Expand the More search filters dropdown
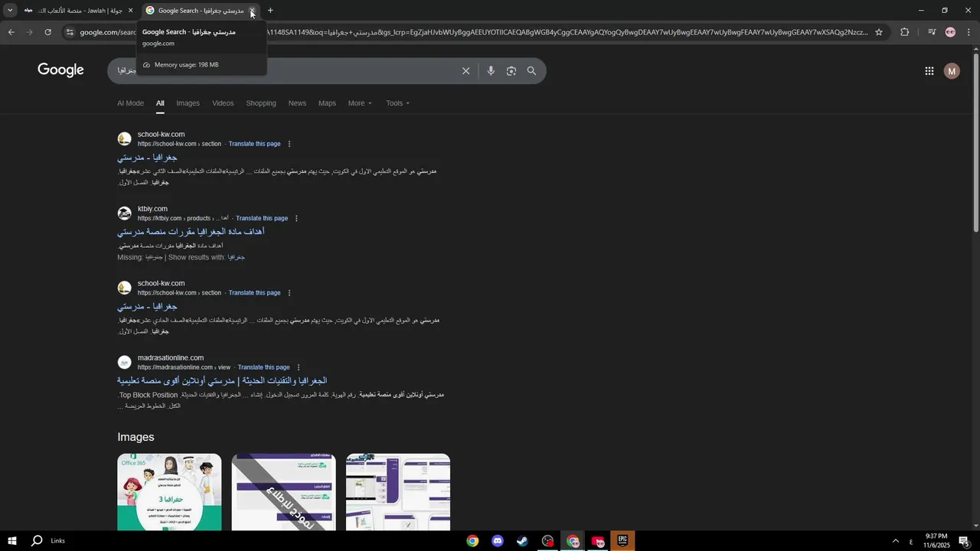Screen dimensions: 980x551 point(360,103)
